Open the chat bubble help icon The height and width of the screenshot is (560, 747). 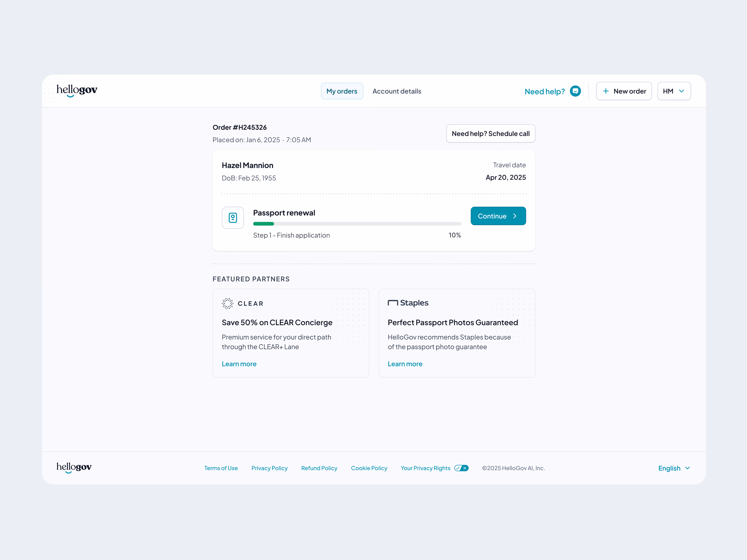575,91
